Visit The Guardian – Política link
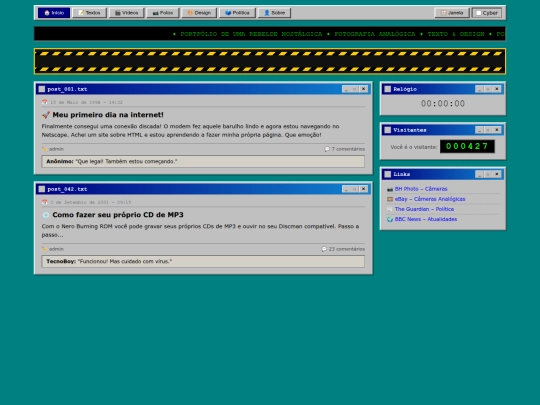The height and width of the screenshot is (405, 540). coord(424,209)
